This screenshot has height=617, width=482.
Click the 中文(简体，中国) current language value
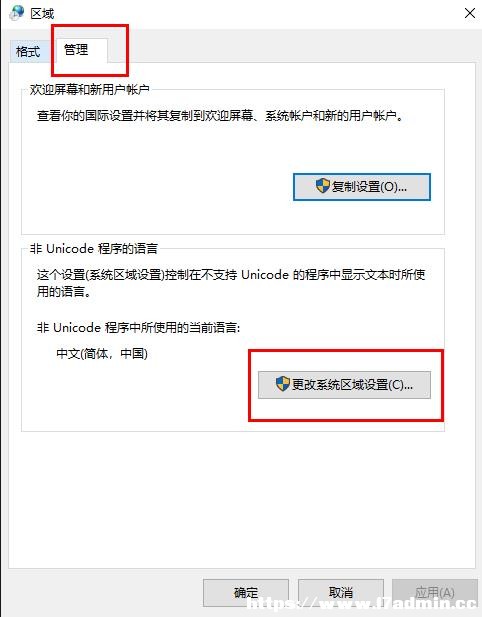tap(102, 353)
